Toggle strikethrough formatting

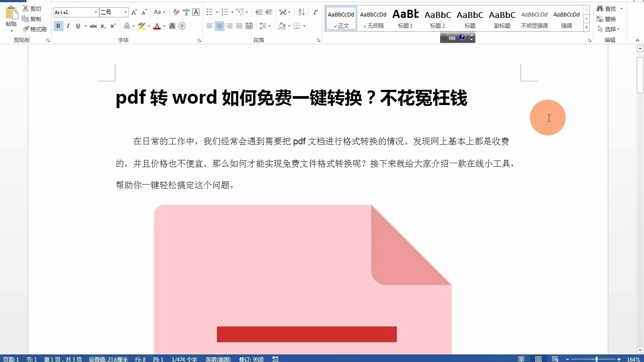93,26
